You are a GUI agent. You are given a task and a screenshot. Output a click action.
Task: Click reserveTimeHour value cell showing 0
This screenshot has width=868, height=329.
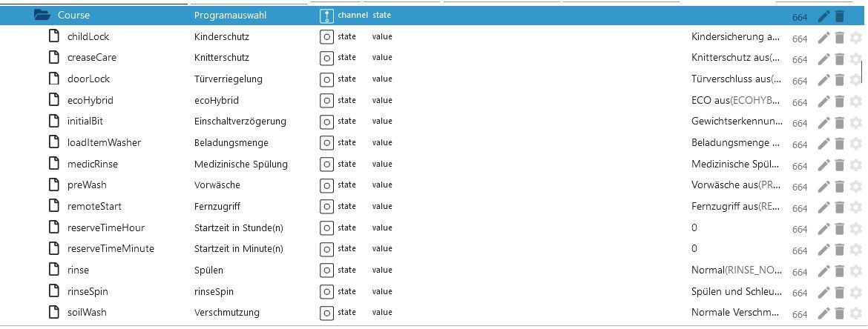(694, 227)
